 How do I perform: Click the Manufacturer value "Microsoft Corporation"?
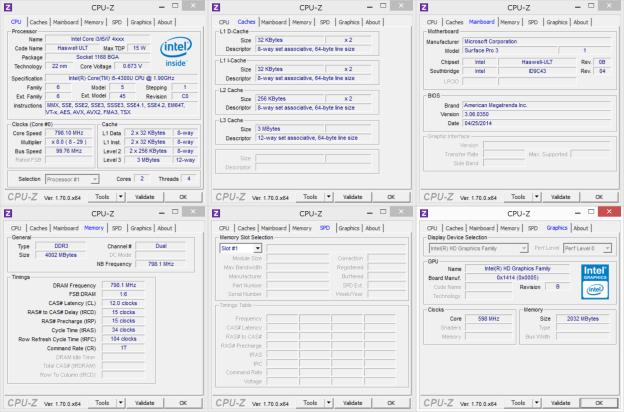coord(536,41)
